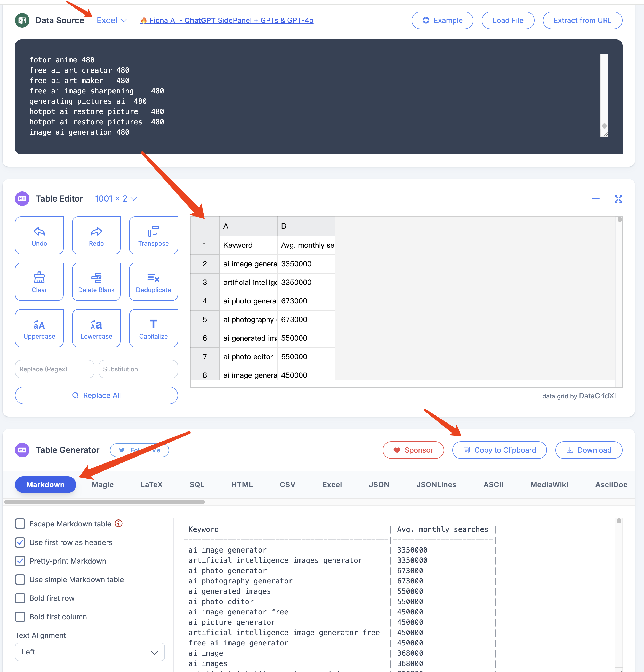Click the Delete Blank tool
The width and height of the screenshot is (644, 672).
tap(96, 282)
